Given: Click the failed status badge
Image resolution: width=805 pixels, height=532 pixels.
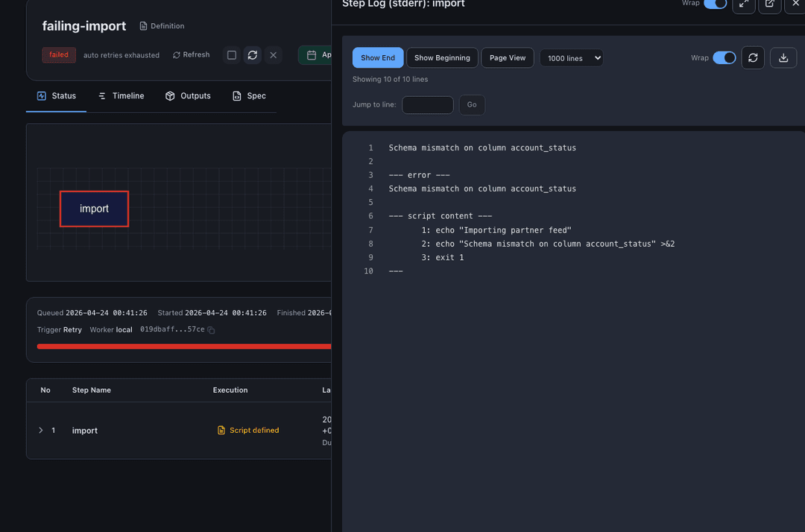Looking at the screenshot, I should tap(59, 55).
